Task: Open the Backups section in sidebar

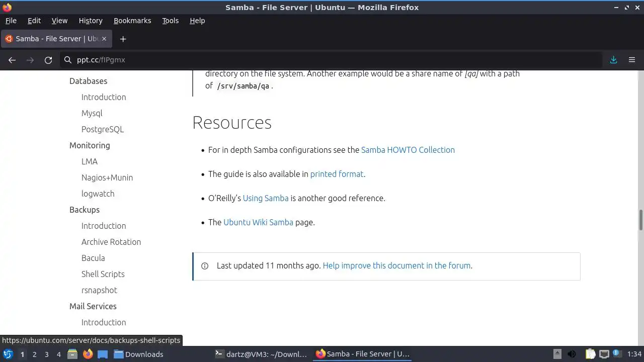Action: (x=85, y=210)
